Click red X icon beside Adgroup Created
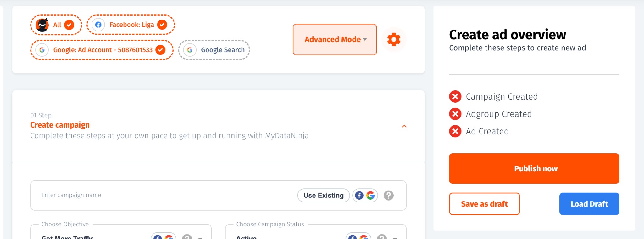 click(x=455, y=114)
